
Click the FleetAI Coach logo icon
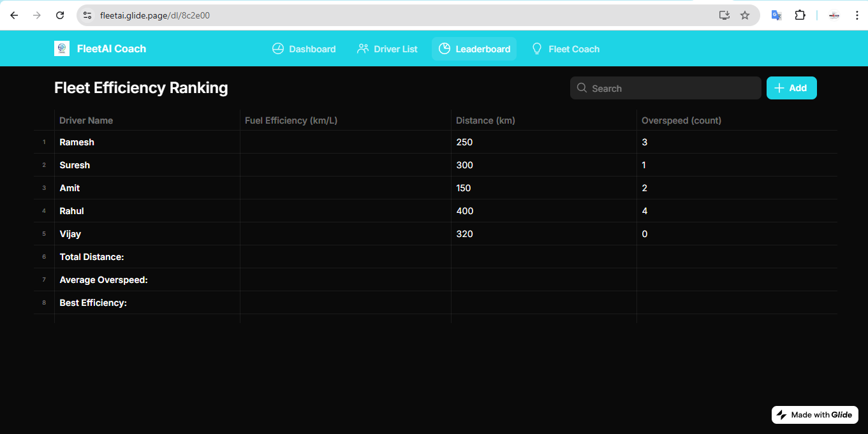(62, 48)
